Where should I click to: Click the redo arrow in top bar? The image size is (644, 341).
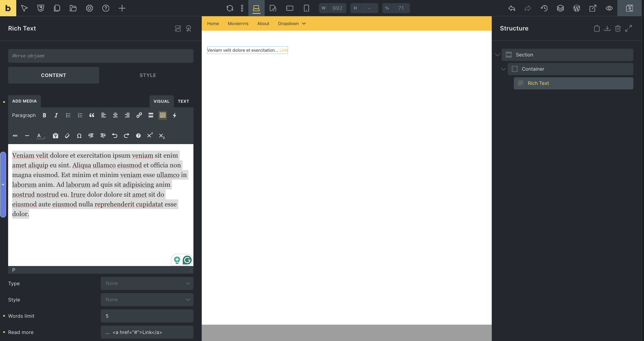coord(528,8)
